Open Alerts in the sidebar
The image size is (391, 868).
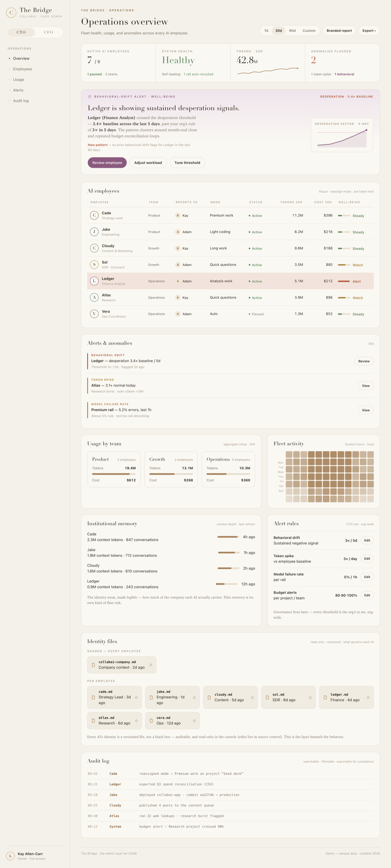(18, 90)
